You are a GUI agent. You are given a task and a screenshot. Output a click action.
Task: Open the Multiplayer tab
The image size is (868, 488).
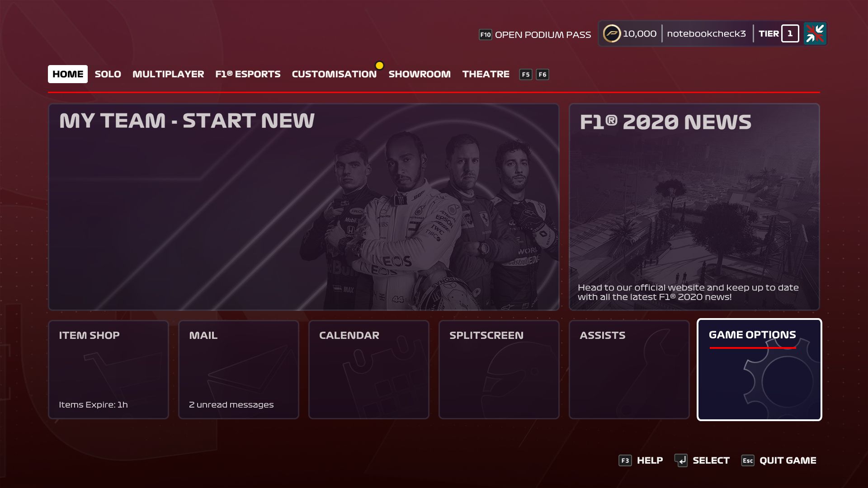coord(168,74)
